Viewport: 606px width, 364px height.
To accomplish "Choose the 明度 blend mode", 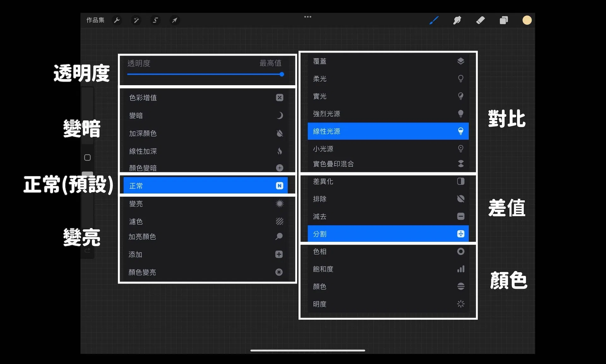I will click(x=388, y=304).
